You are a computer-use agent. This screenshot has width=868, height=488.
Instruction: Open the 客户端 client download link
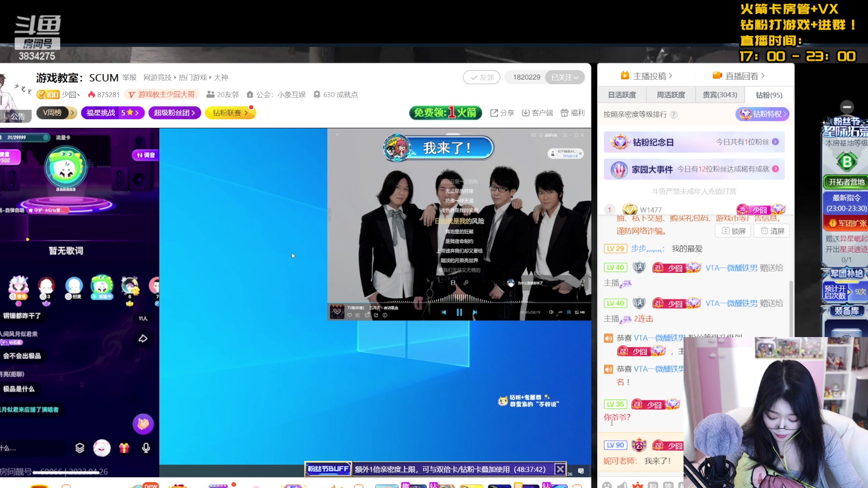coord(537,113)
